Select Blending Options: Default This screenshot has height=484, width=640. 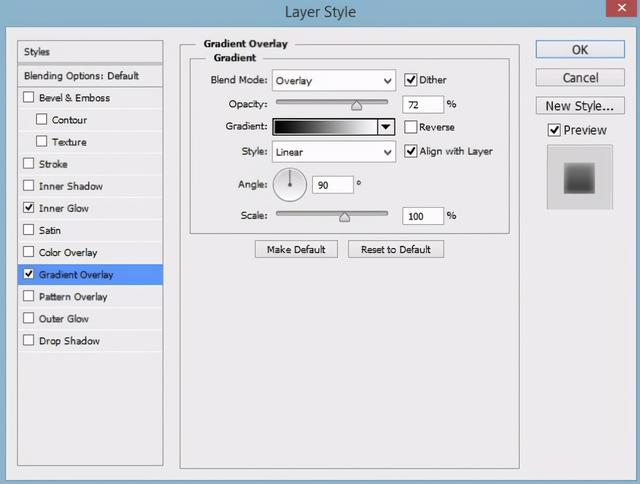tap(90, 75)
